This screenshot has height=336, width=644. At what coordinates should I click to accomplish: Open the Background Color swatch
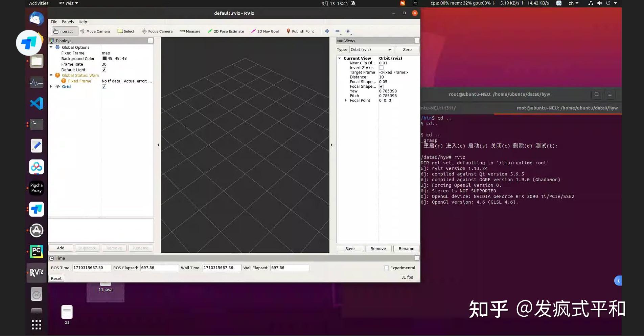click(105, 58)
